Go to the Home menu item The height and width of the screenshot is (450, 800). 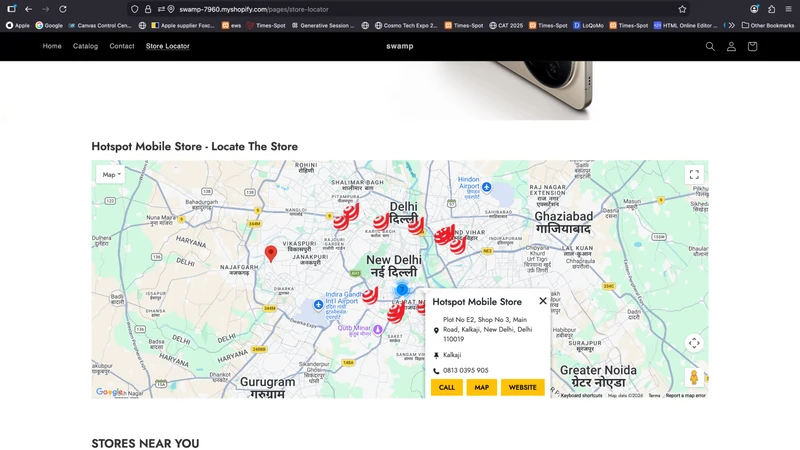(52, 46)
